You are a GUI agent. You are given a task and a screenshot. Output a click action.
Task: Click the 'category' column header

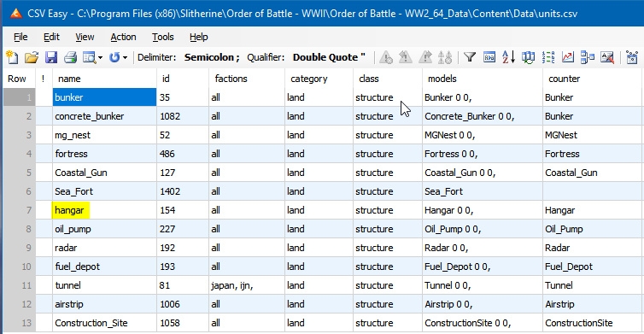click(x=319, y=79)
